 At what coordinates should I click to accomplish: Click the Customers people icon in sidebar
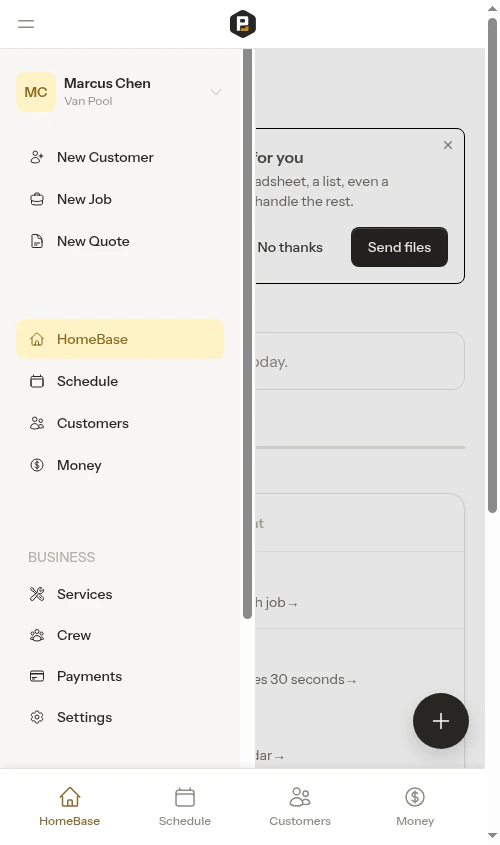point(37,424)
